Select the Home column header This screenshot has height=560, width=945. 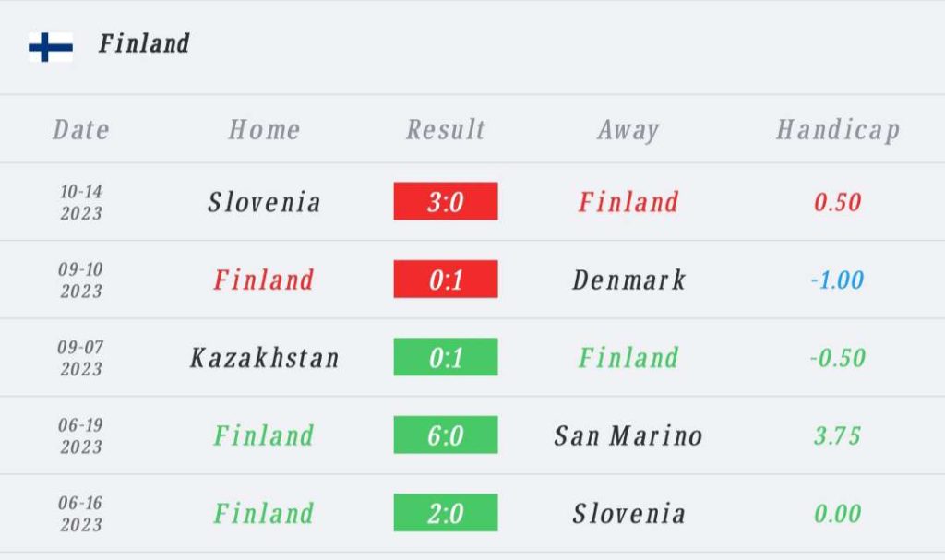coord(264,129)
